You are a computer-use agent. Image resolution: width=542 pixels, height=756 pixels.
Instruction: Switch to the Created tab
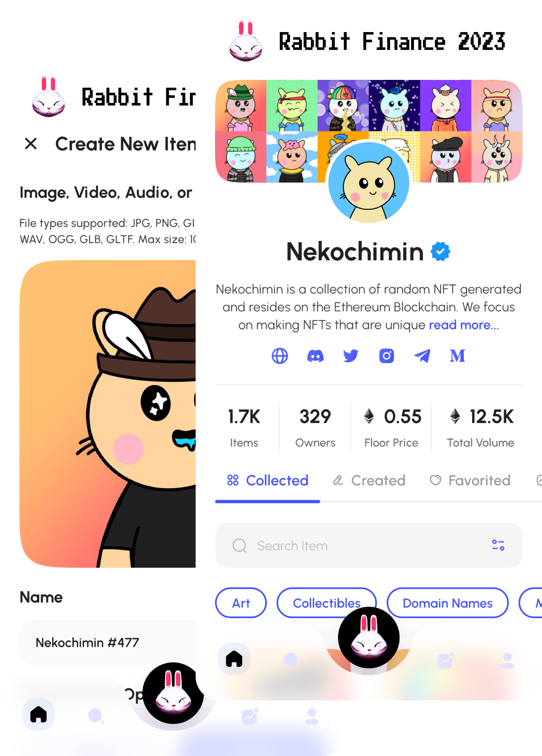tap(369, 480)
